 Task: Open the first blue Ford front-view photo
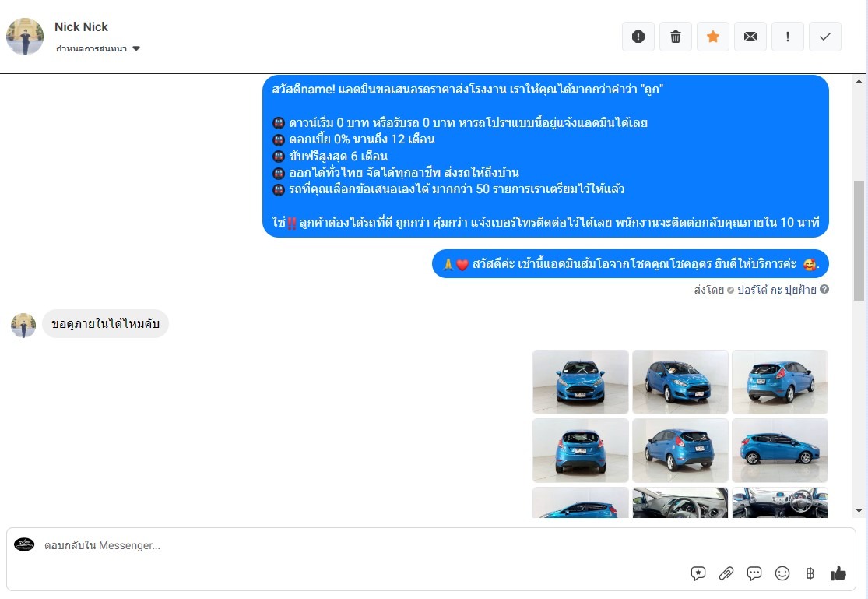click(x=581, y=382)
